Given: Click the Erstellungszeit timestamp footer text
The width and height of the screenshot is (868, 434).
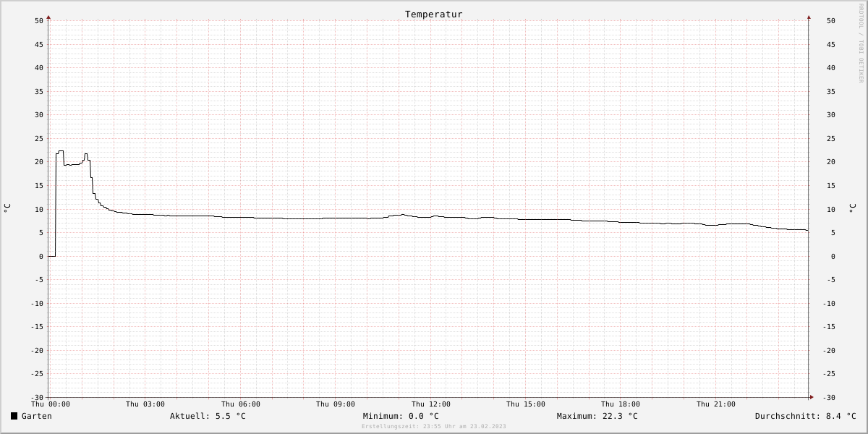Looking at the screenshot, I should [x=434, y=427].
